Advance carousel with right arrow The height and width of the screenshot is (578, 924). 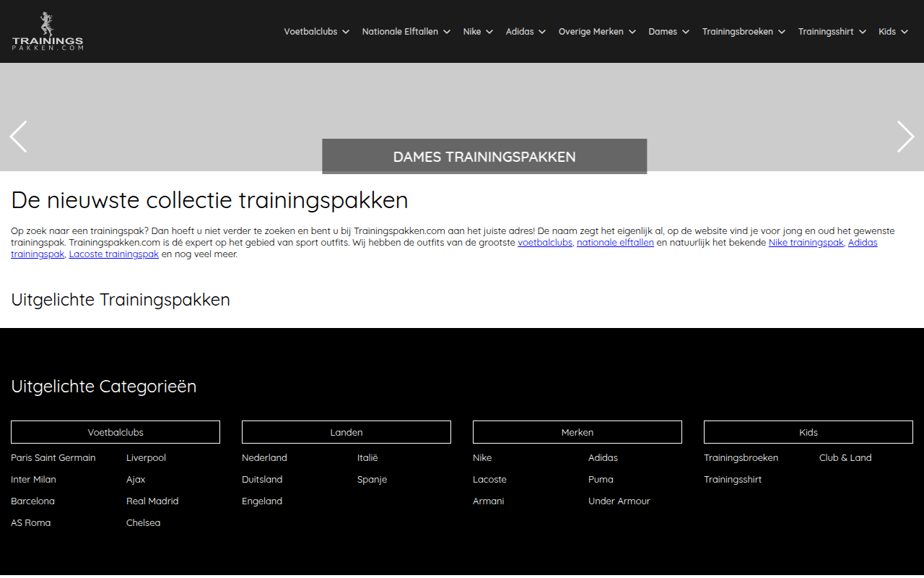pos(905,137)
